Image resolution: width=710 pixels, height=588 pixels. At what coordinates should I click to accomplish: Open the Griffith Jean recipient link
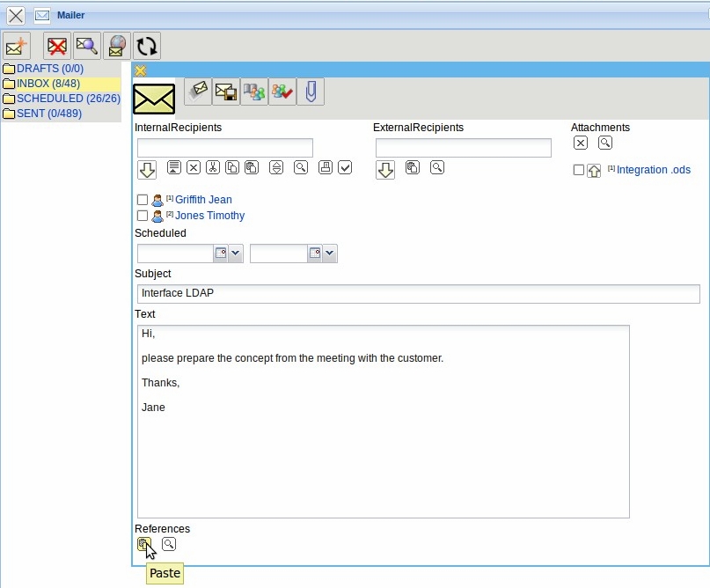tap(203, 200)
